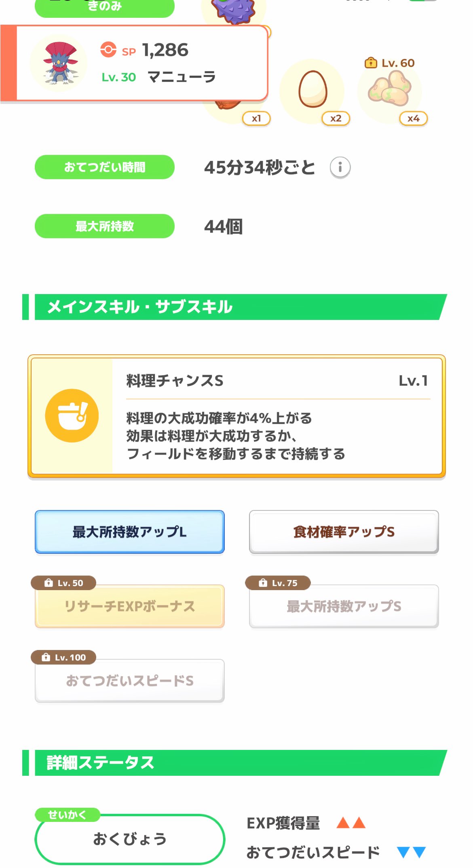
Task: Select the 最大所持数アップL sub skill
Action: 129,532
